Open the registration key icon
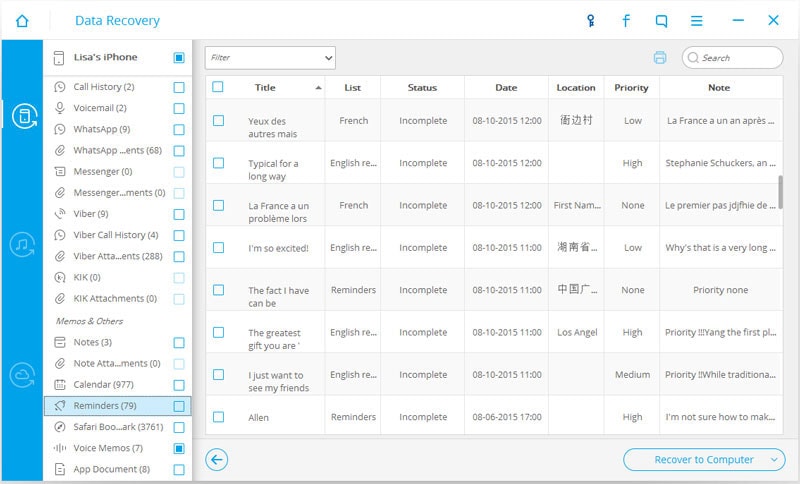800x484 pixels. [590, 20]
